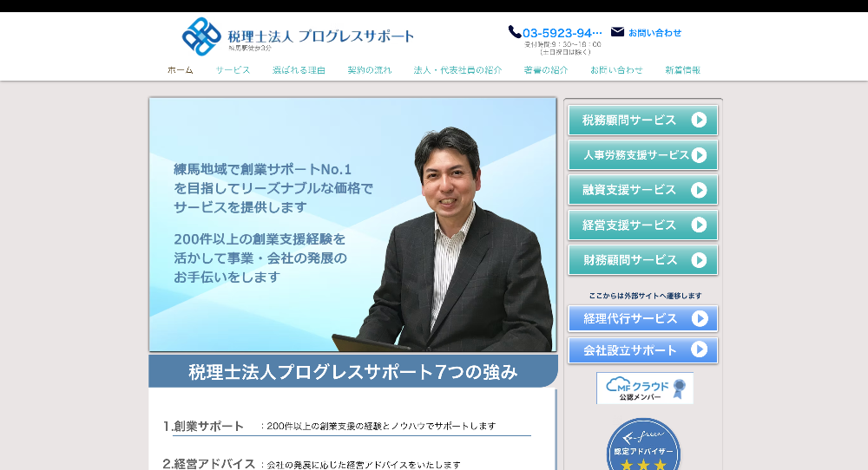Image resolution: width=868 pixels, height=470 pixels.
Task: Click arrow icon on 融資支援サービス button
Action: click(699, 190)
